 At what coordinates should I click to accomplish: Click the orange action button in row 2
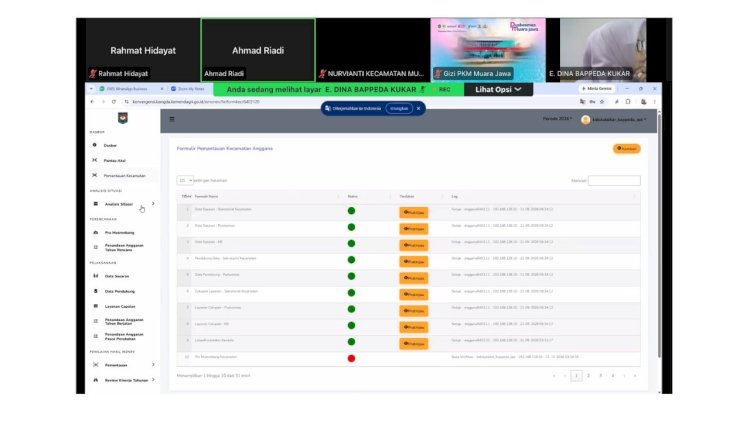pyautogui.click(x=414, y=229)
